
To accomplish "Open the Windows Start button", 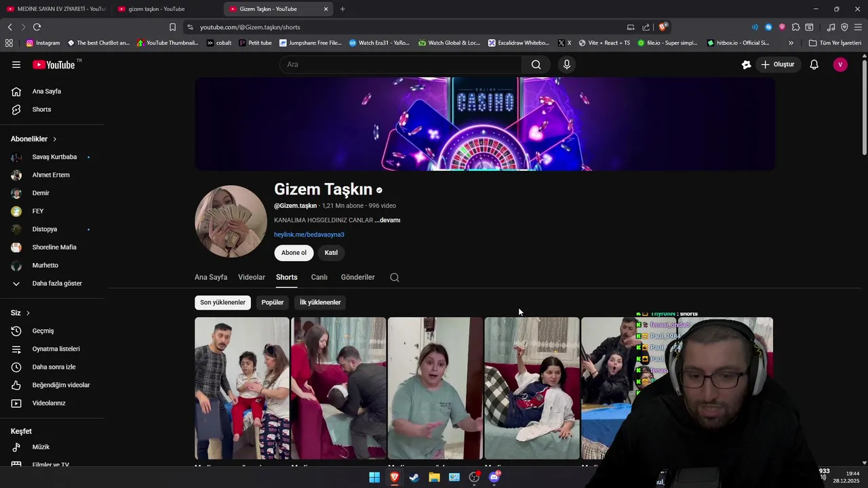I will [374, 477].
